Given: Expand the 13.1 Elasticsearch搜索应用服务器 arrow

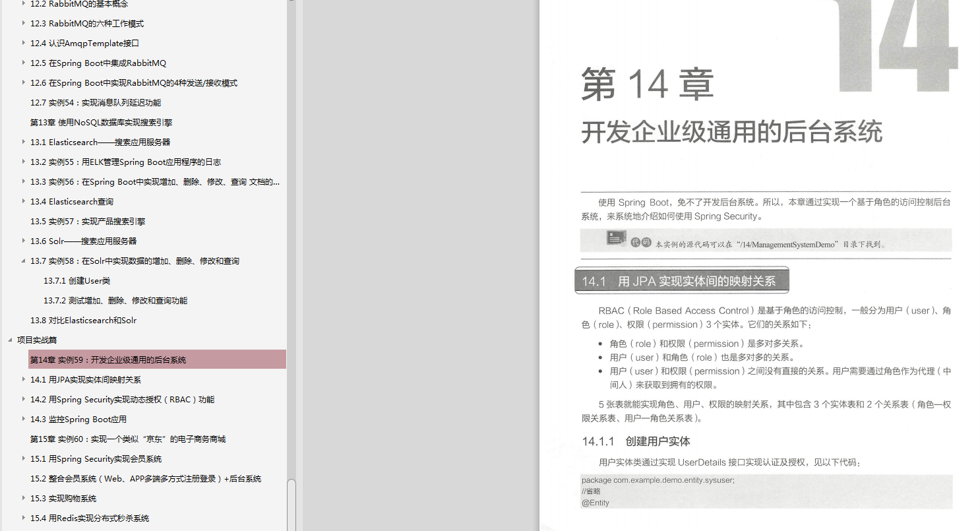Looking at the screenshot, I should pyautogui.click(x=24, y=142).
